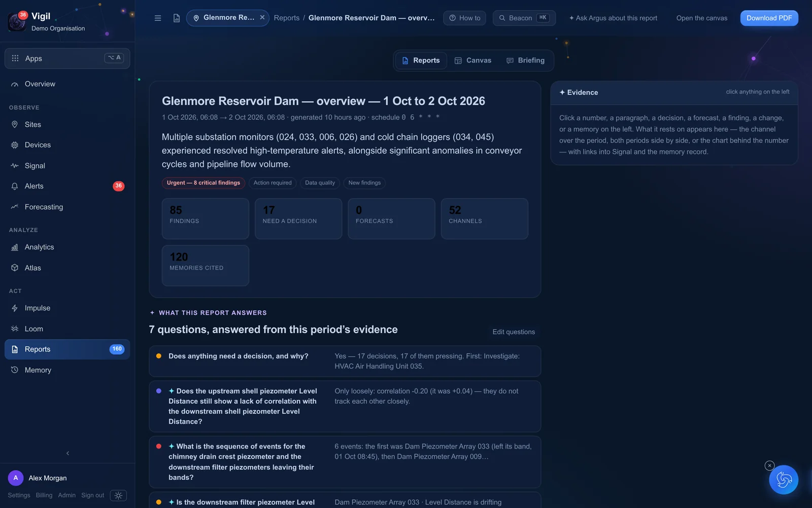Collapse the sidebar with the chevron
This screenshot has width=812, height=508.
pyautogui.click(x=67, y=453)
